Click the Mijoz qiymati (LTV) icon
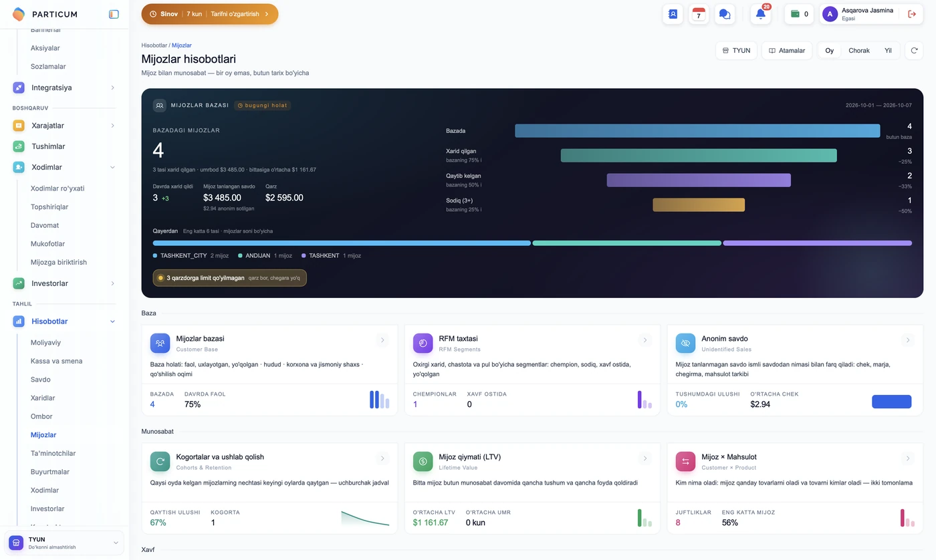 tap(423, 462)
